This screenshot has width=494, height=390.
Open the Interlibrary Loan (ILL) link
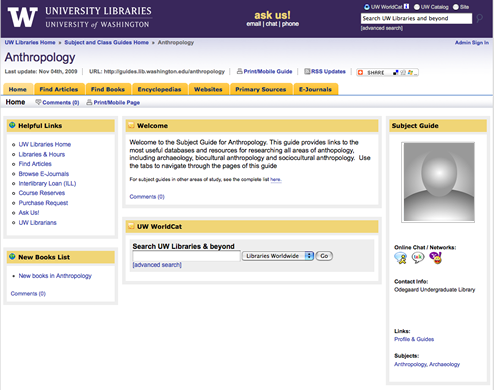pos(47,183)
